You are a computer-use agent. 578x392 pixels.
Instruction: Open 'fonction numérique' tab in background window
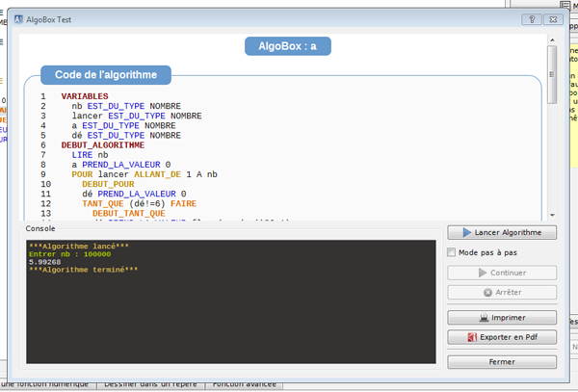coord(48,385)
